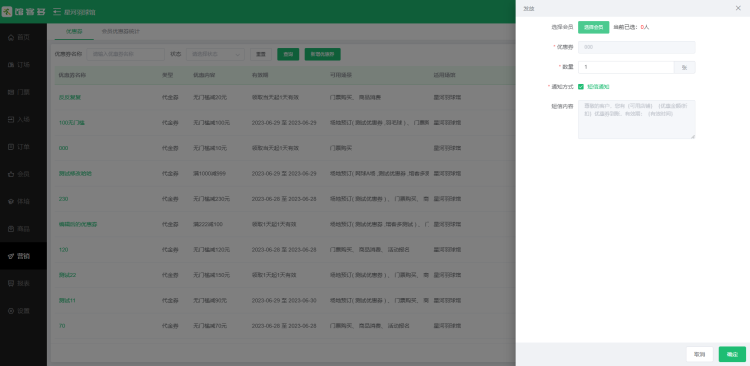Click the venue name in the header

pyautogui.click(x=80, y=12)
